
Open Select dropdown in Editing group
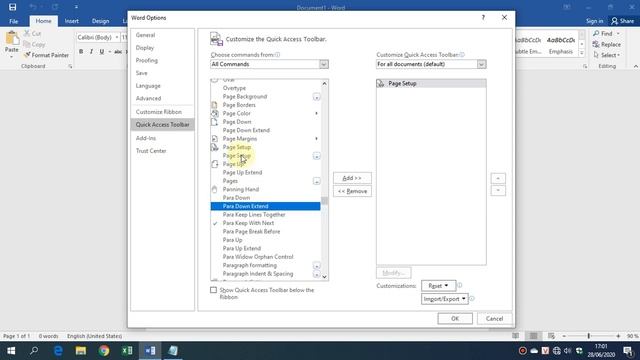pos(607,55)
